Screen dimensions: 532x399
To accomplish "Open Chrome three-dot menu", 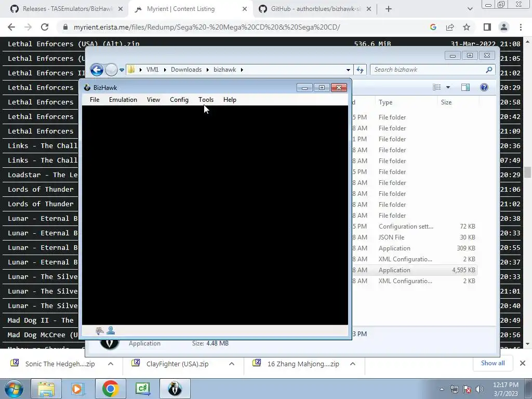I will tap(521, 27).
